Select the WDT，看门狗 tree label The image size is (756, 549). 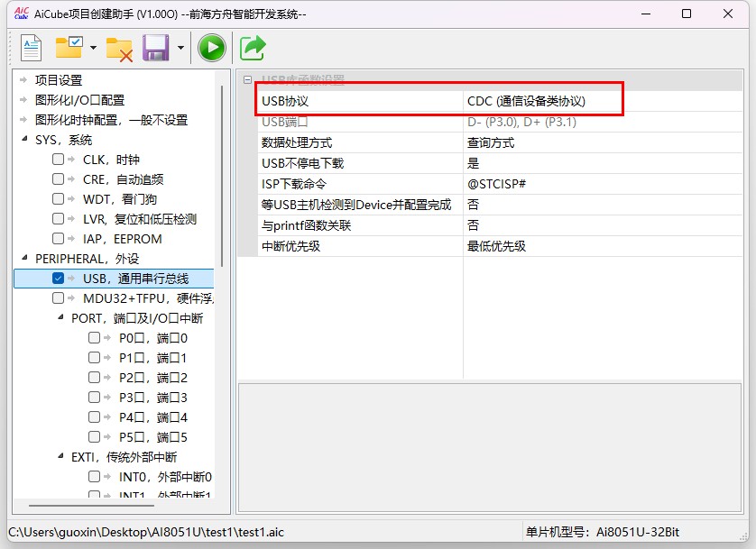(x=120, y=199)
